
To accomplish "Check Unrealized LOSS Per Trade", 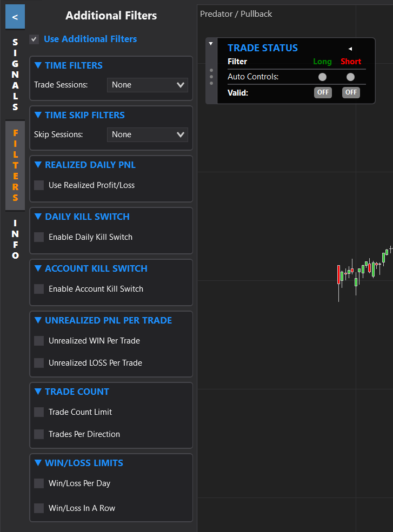I will pos(39,363).
